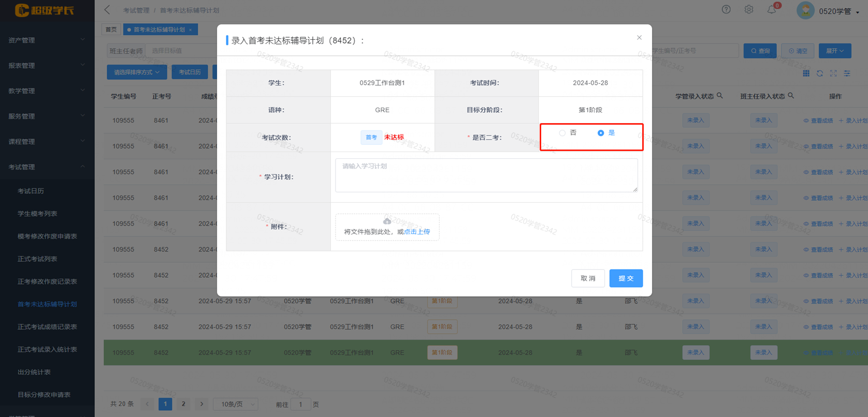Click the table grid view icon

[806, 73]
